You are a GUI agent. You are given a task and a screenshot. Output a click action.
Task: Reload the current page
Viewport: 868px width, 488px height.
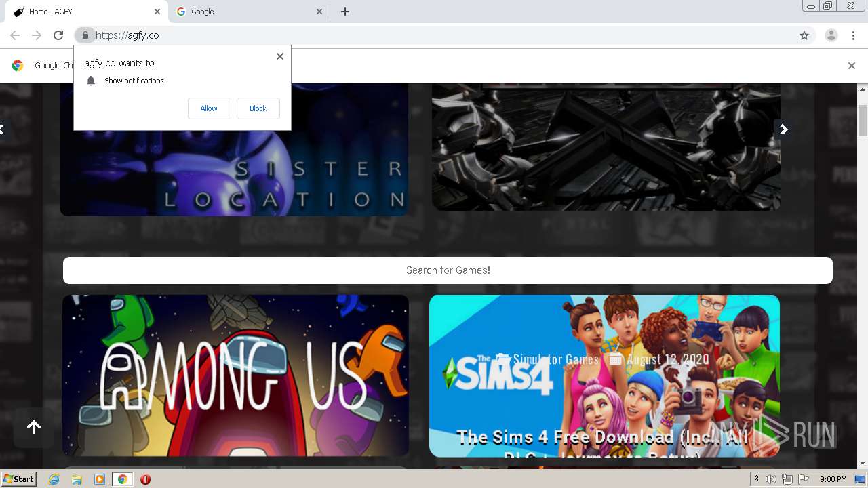[x=58, y=35]
